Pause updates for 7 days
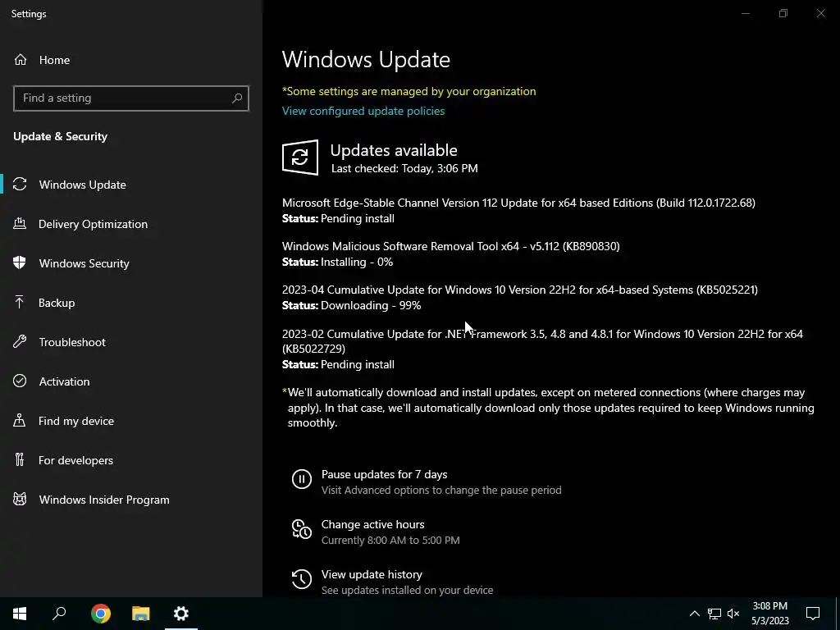840x630 pixels. point(384,475)
